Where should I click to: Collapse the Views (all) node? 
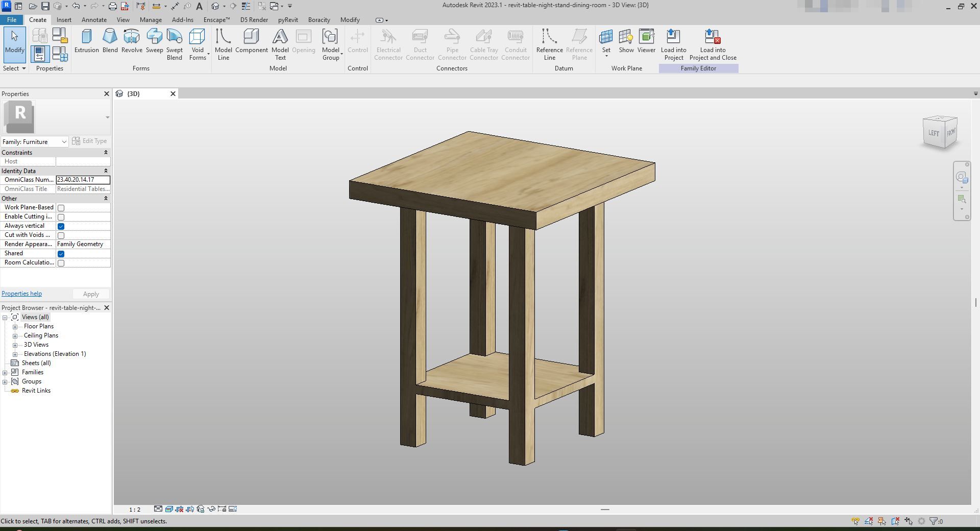(5, 318)
